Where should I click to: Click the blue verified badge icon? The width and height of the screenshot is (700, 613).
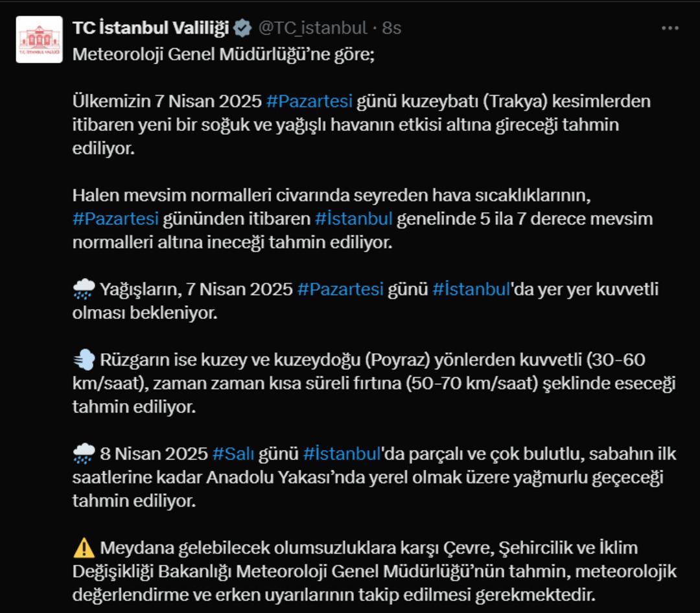point(243,29)
